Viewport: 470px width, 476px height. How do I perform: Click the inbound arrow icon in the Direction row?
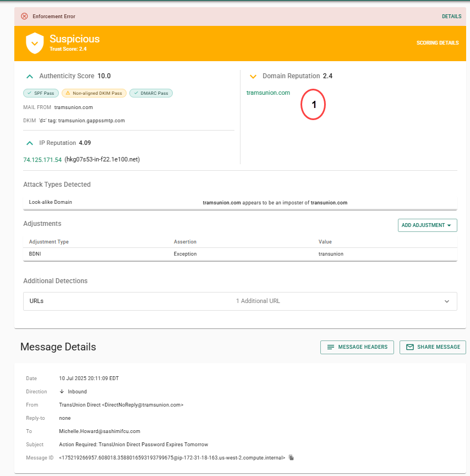[63, 391]
